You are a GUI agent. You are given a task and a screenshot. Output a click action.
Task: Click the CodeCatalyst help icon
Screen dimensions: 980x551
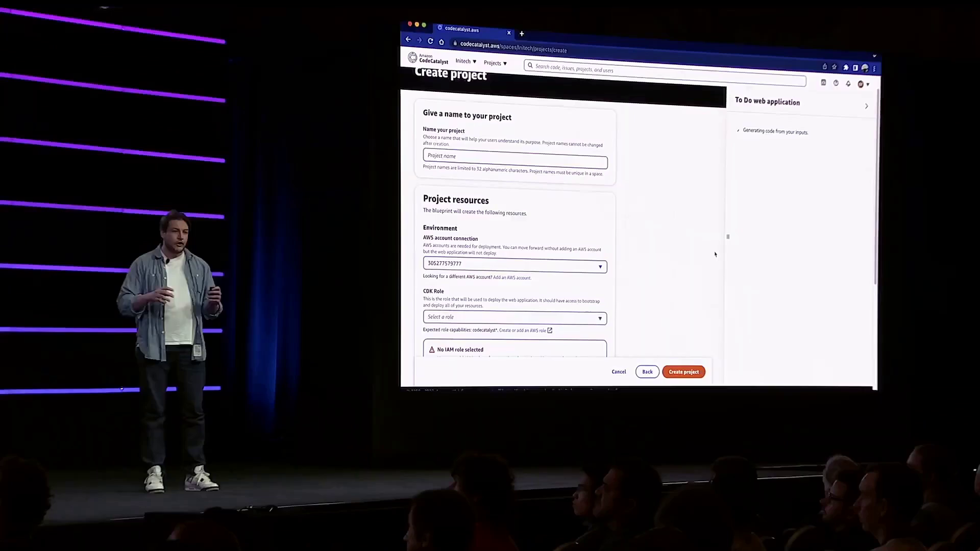(836, 83)
